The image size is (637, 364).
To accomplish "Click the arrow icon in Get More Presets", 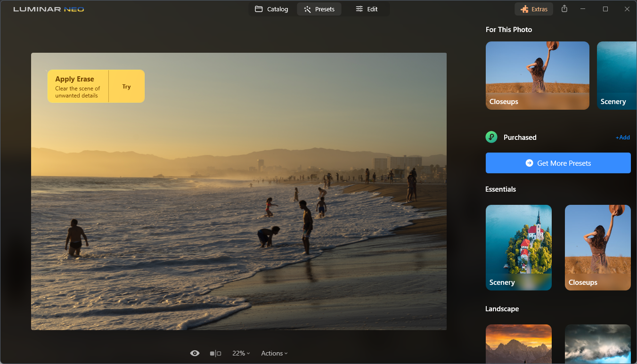I will (529, 163).
